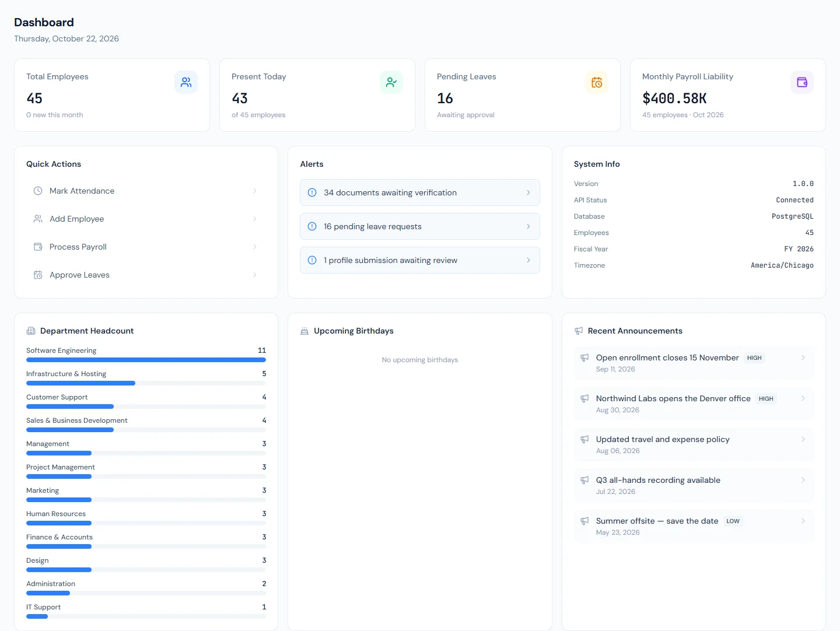Select the Process Payroll quick action
This screenshot has width=840, height=631.
point(146,247)
